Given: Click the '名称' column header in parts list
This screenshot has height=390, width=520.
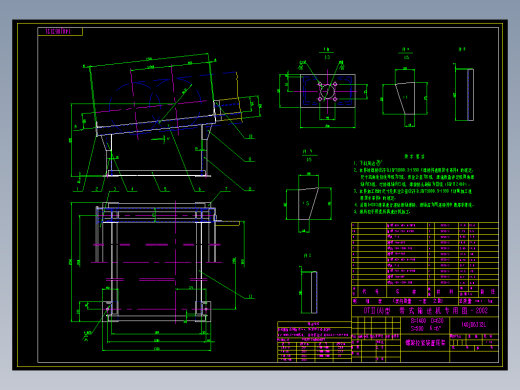Looking at the screenshot, I should pyautogui.click(x=406, y=292).
